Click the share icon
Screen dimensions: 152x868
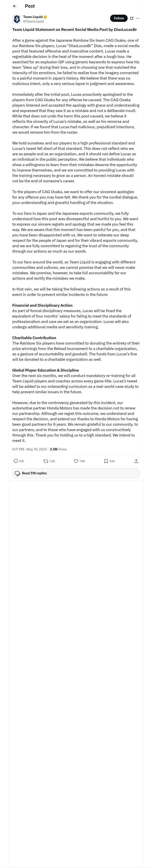(x=136, y=461)
